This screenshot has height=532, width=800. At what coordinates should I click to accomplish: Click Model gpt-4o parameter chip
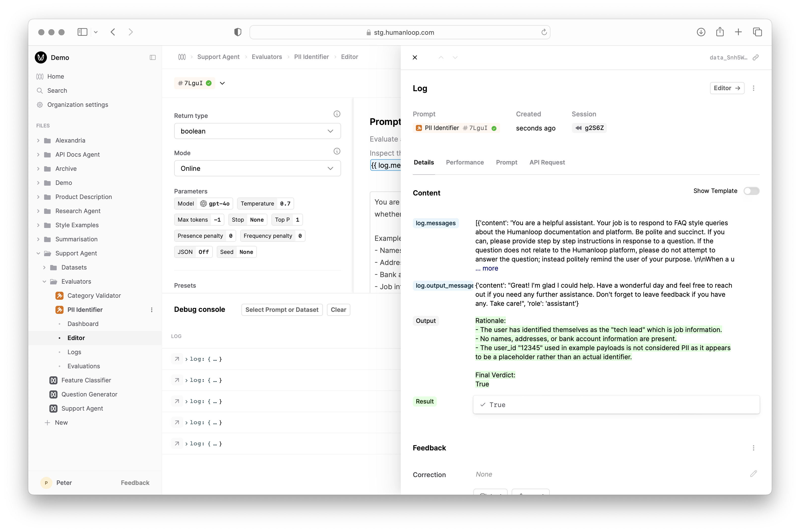[x=204, y=204]
